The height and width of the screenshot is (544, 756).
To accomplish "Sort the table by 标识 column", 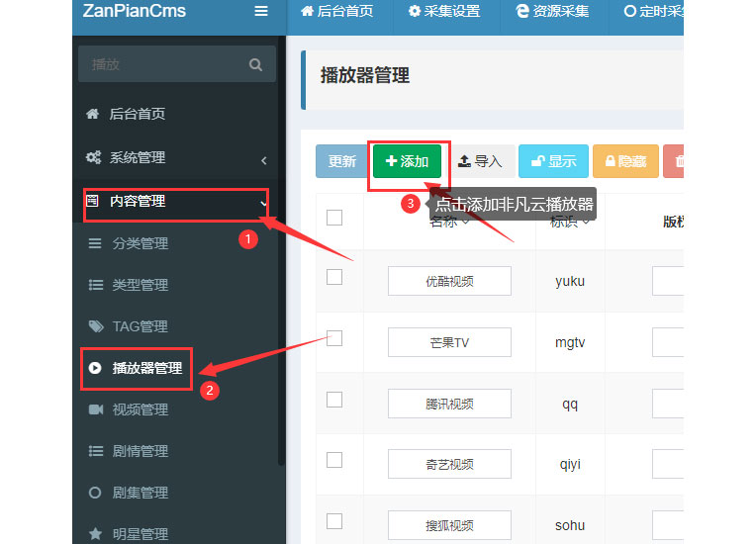I will point(570,222).
